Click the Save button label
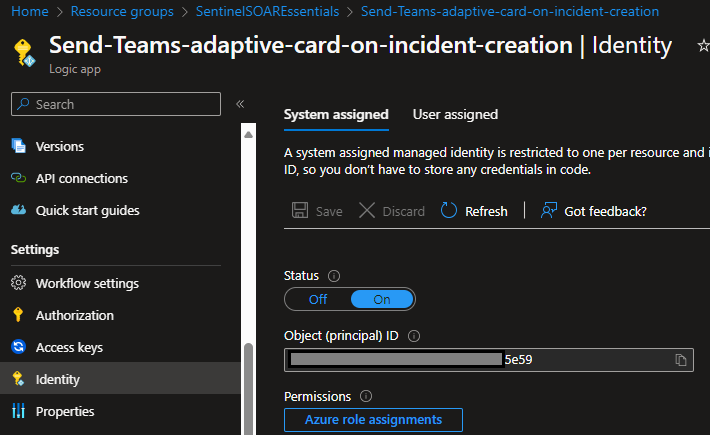Image resolution: width=710 pixels, height=435 pixels. 329,211
